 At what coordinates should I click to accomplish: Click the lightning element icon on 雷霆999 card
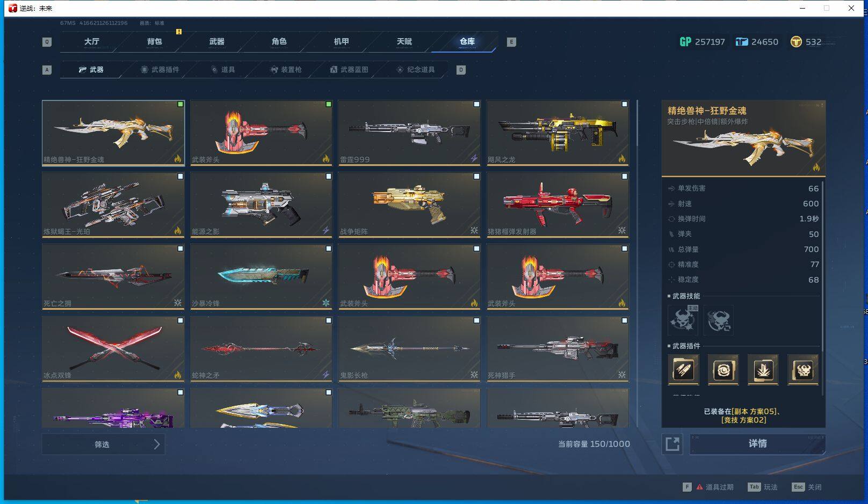[474, 158]
